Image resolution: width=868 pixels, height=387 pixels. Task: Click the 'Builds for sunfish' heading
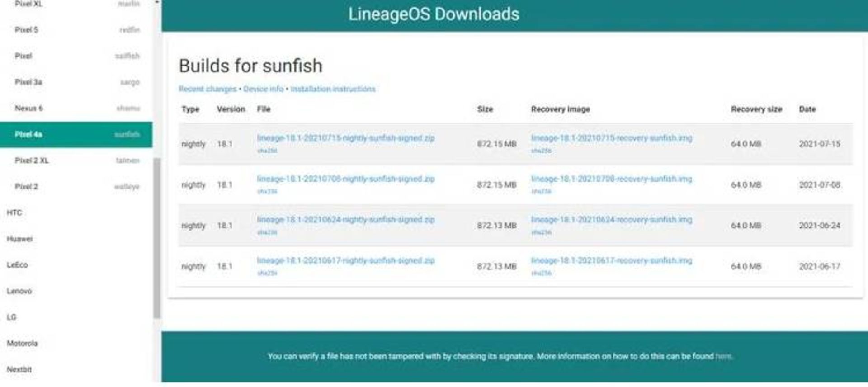(x=250, y=66)
